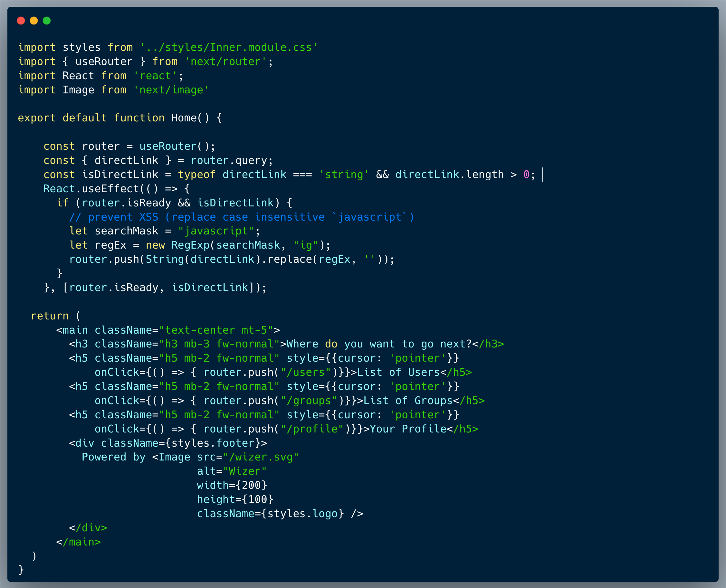Screen dimensions: 726x588
Task: Click the pink 0 number literal
Action: 526,175
